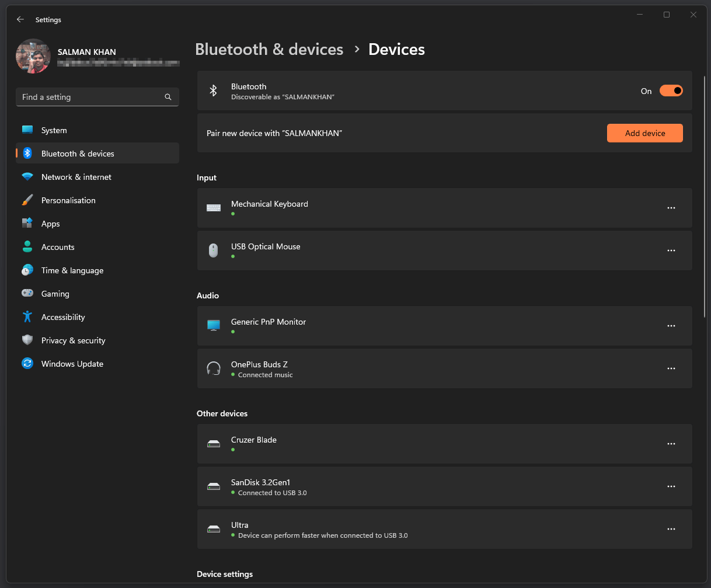
Task: Click the Apps icon in sidebar
Action: click(x=27, y=223)
